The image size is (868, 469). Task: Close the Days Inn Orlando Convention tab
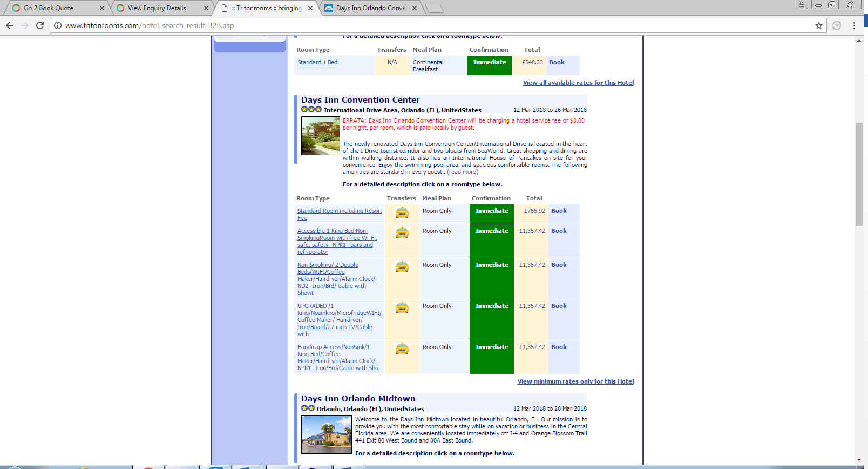415,8
